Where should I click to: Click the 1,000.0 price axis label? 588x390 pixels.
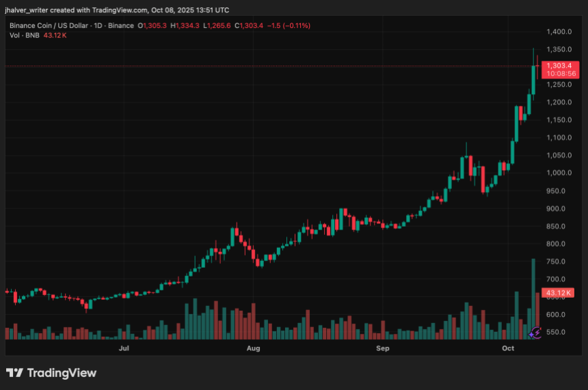click(x=559, y=173)
